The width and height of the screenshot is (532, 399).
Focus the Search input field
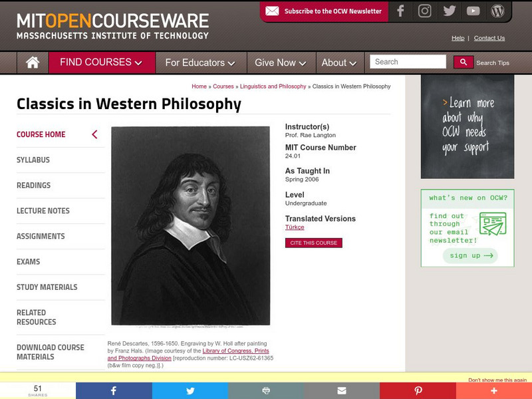click(x=408, y=62)
